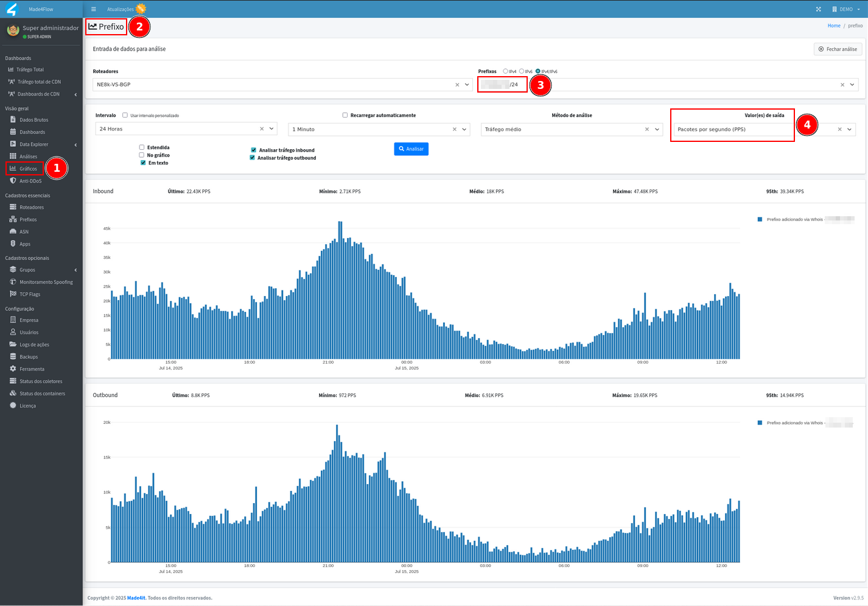Clear the Tráfego médio selection
This screenshot has width=868, height=606.
tap(647, 129)
